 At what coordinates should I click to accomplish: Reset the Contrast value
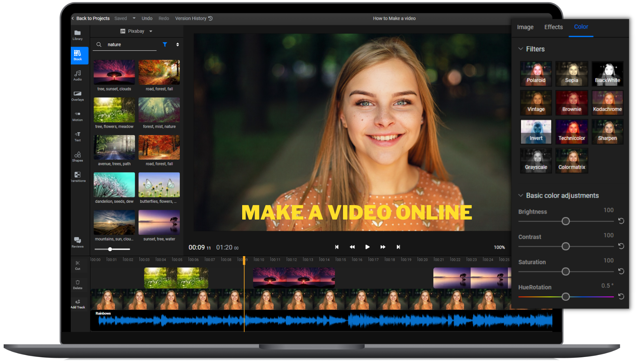point(621,246)
